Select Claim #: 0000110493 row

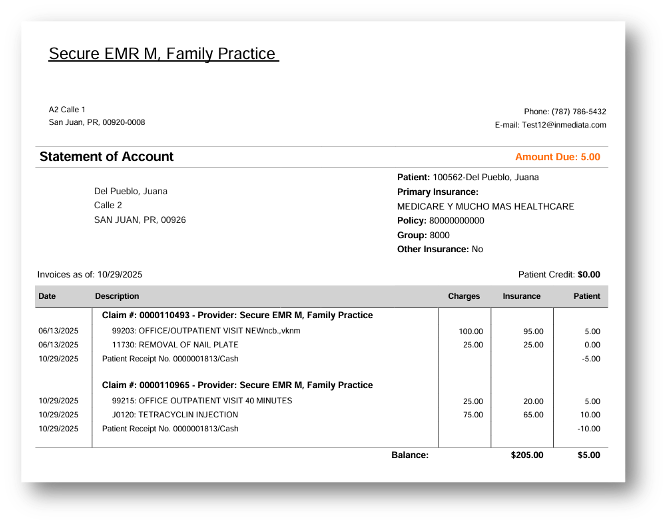click(x=237, y=315)
